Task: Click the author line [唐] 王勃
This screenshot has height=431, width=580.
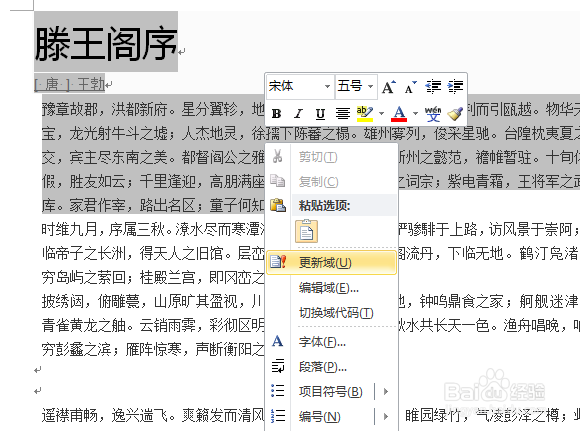Action: tap(69, 84)
